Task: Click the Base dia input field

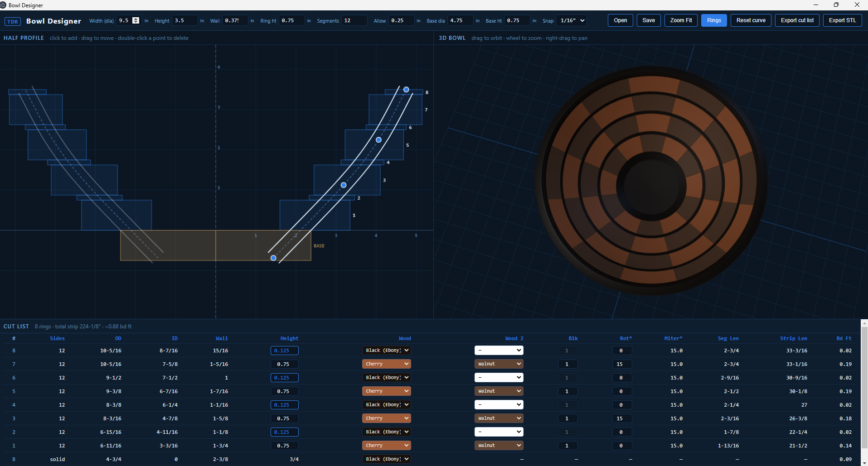Action: coord(460,20)
